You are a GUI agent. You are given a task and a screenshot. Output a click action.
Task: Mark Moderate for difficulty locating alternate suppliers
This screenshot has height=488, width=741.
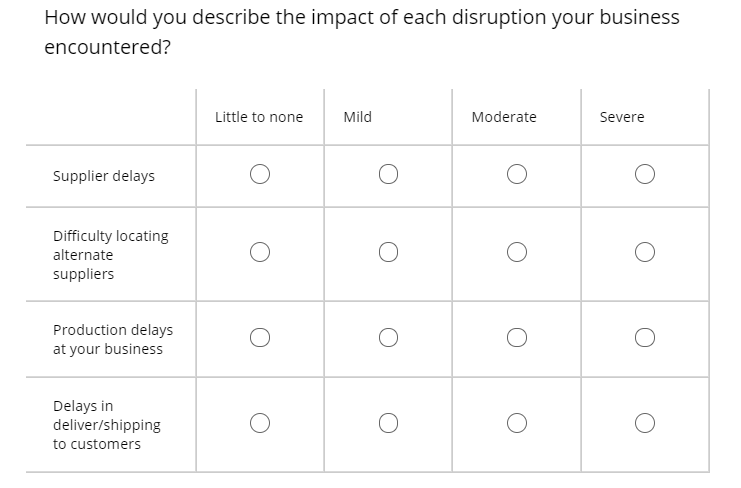coord(517,252)
